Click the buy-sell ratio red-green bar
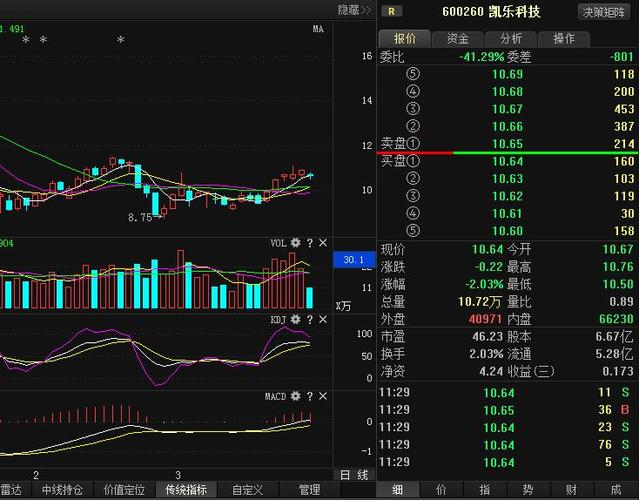Viewport: 639px width, 500px height. click(x=507, y=153)
